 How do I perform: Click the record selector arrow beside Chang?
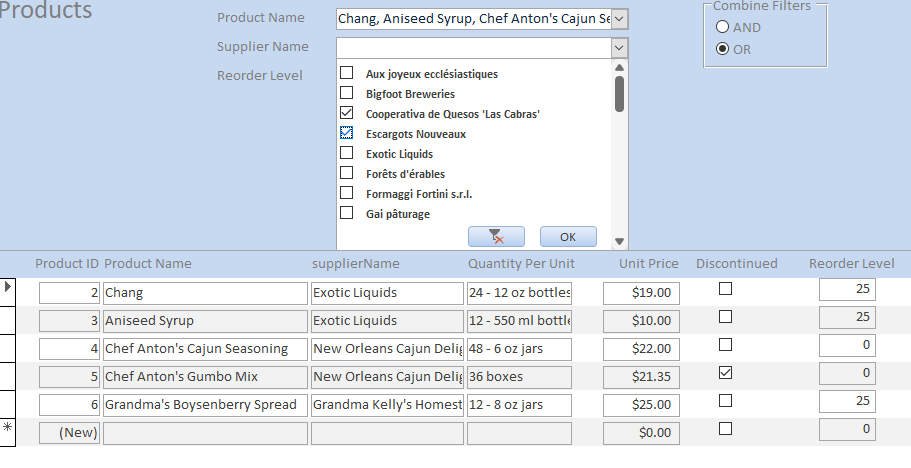coord(9,288)
